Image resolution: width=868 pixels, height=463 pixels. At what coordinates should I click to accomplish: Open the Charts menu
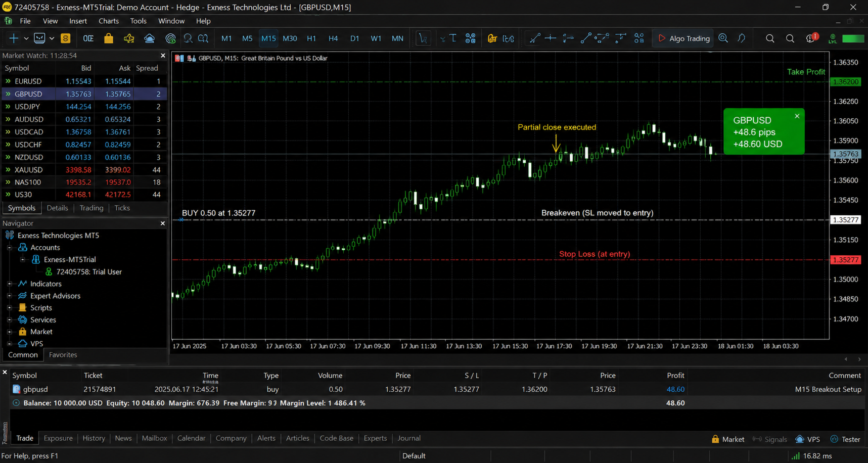pos(108,21)
